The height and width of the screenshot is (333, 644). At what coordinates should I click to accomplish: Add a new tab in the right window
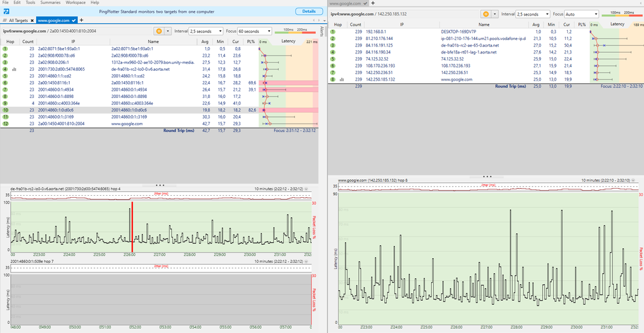click(x=372, y=3)
